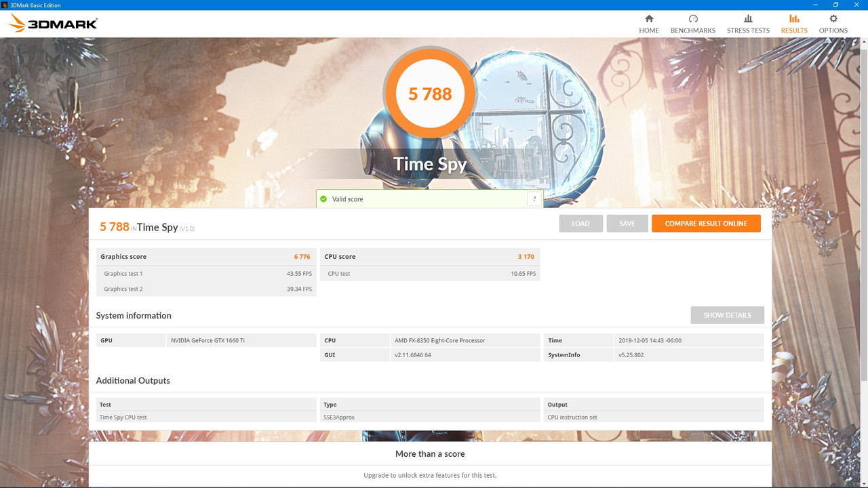Click the BENCHMARKS menu label

693,30
